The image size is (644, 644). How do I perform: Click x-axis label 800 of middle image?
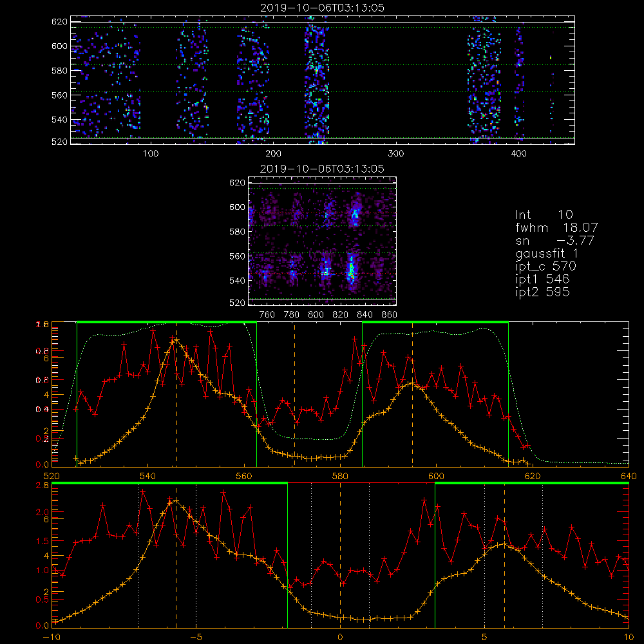(x=316, y=315)
